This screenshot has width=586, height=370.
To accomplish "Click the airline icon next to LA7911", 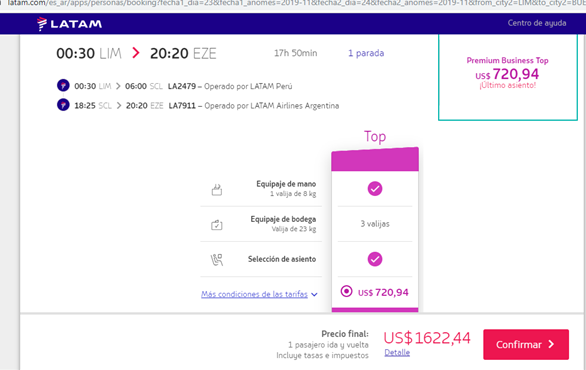I will [63, 105].
